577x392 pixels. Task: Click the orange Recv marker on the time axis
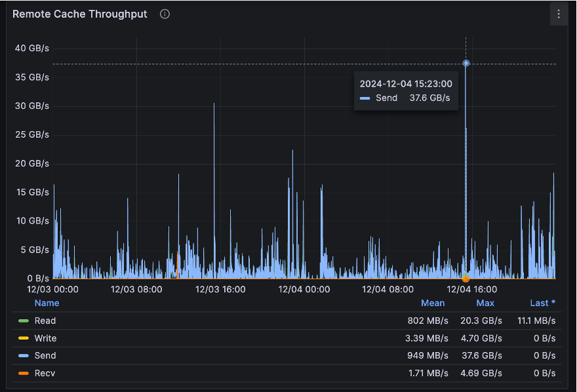coord(466,279)
